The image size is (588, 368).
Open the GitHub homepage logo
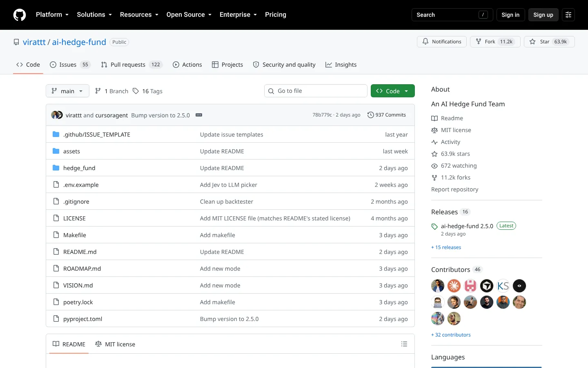[20, 15]
